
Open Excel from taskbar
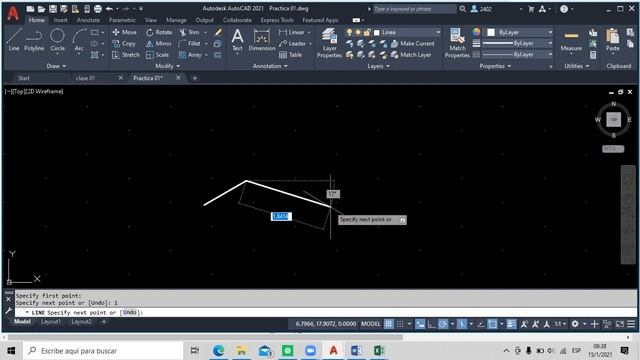click(379, 351)
